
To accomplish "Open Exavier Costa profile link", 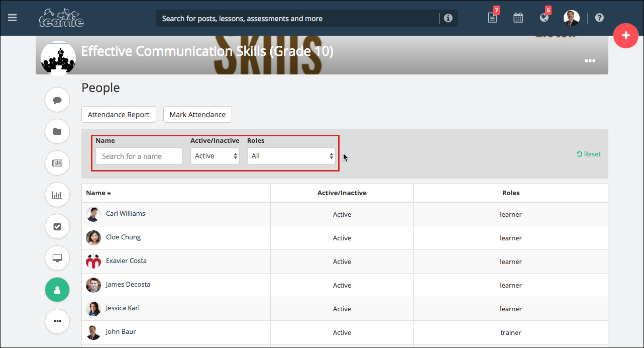I will [x=126, y=260].
